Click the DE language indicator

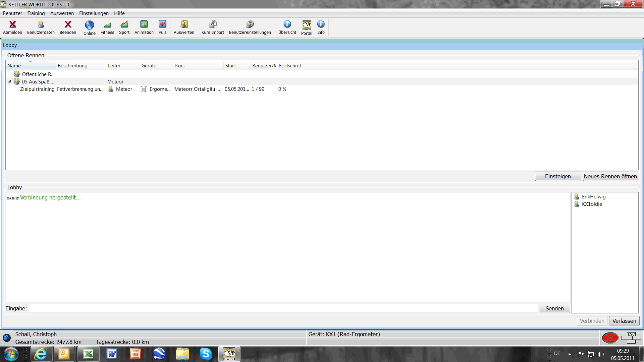(557, 354)
